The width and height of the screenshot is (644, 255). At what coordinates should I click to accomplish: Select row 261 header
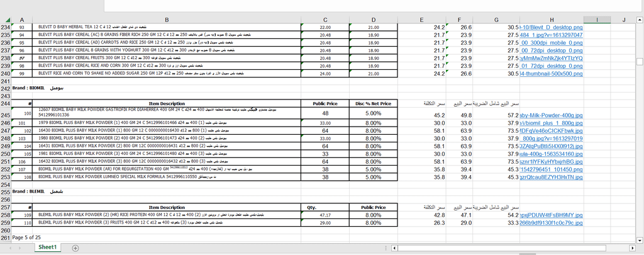point(6,238)
